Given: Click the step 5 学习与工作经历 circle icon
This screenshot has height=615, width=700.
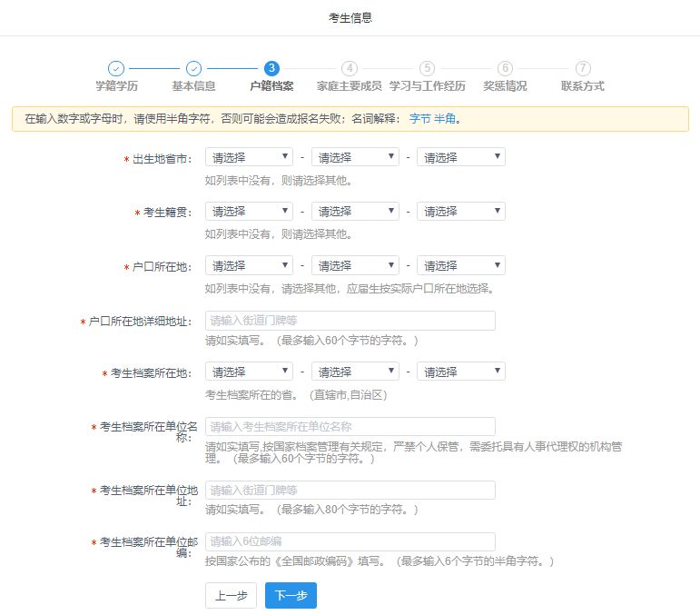Looking at the screenshot, I should click(428, 68).
